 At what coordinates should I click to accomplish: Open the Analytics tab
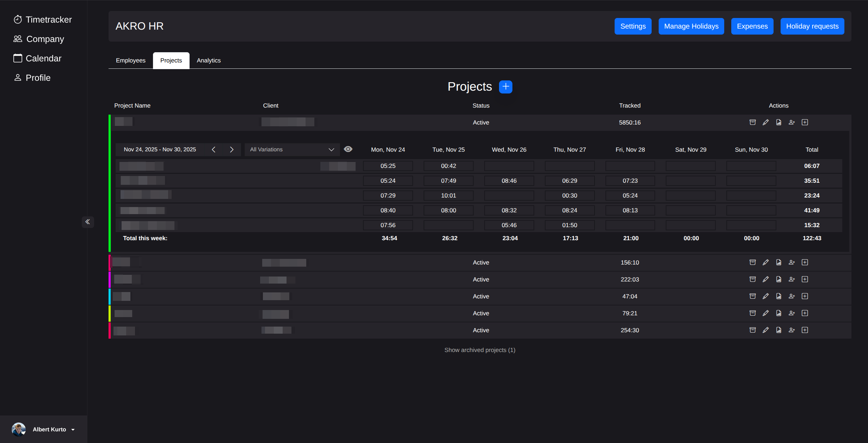208,60
